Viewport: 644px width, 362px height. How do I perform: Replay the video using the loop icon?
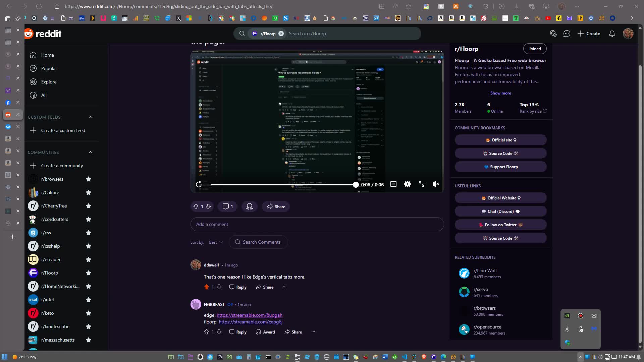point(199,184)
